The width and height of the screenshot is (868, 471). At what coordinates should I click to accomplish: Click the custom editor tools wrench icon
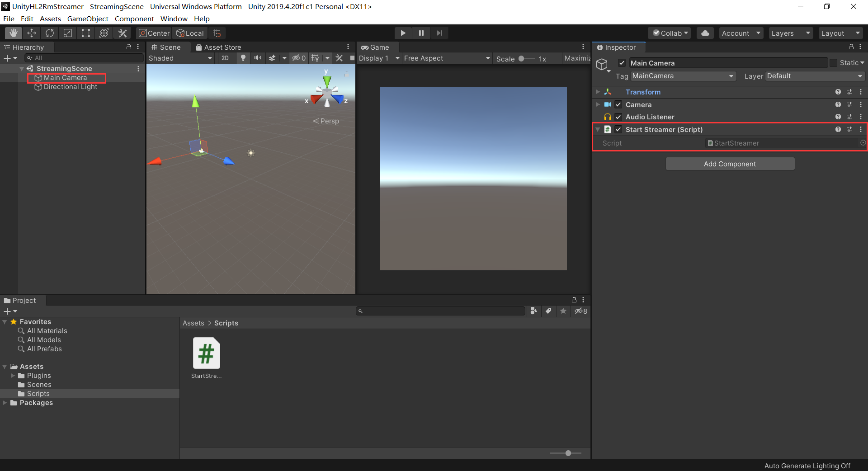click(122, 33)
